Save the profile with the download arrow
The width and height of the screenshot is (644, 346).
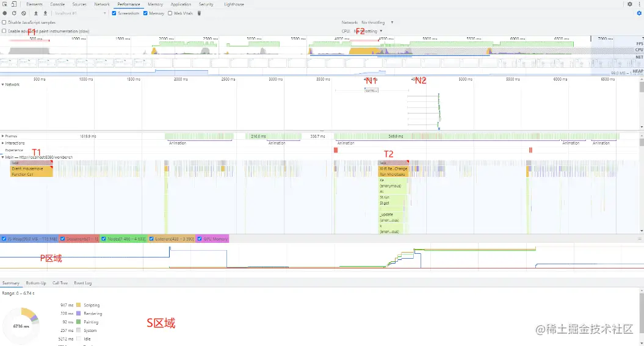pos(45,13)
